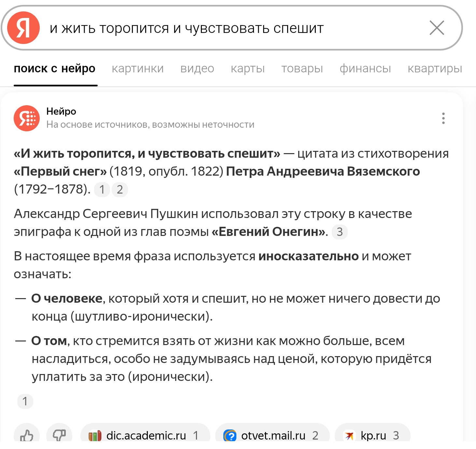Image resolution: width=476 pixels, height=449 pixels.
Task: Click citation 1 below the bullet list
Action: (x=25, y=401)
